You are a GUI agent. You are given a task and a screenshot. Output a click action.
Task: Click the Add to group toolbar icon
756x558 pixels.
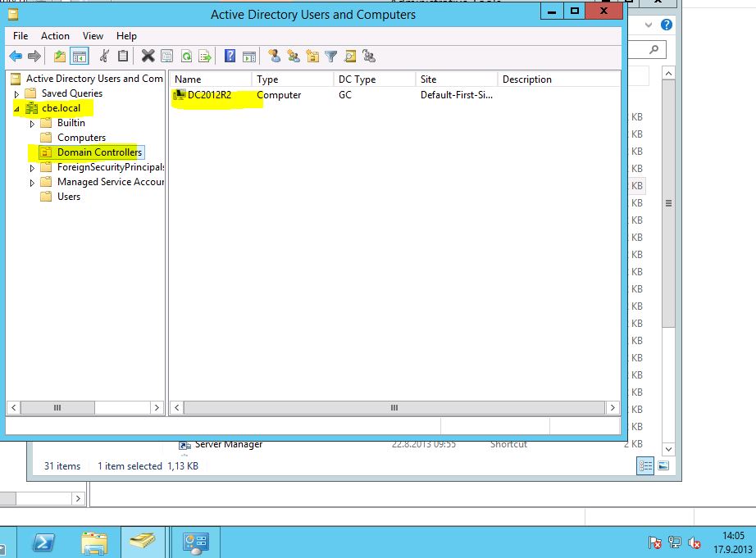[369, 57]
